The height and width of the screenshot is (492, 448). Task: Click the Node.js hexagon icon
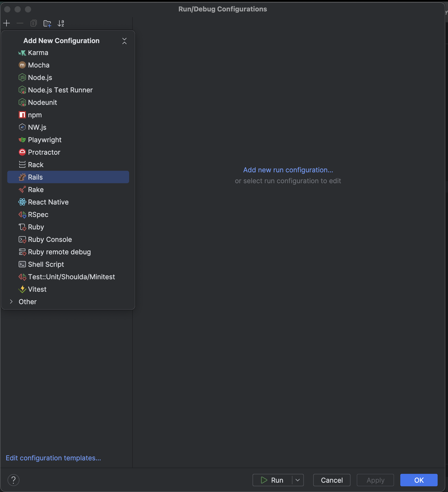pyautogui.click(x=22, y=78)
